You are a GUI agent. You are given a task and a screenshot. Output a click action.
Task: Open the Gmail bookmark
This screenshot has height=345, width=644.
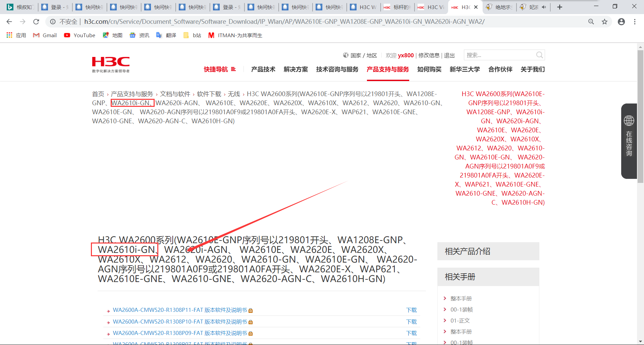45,35
